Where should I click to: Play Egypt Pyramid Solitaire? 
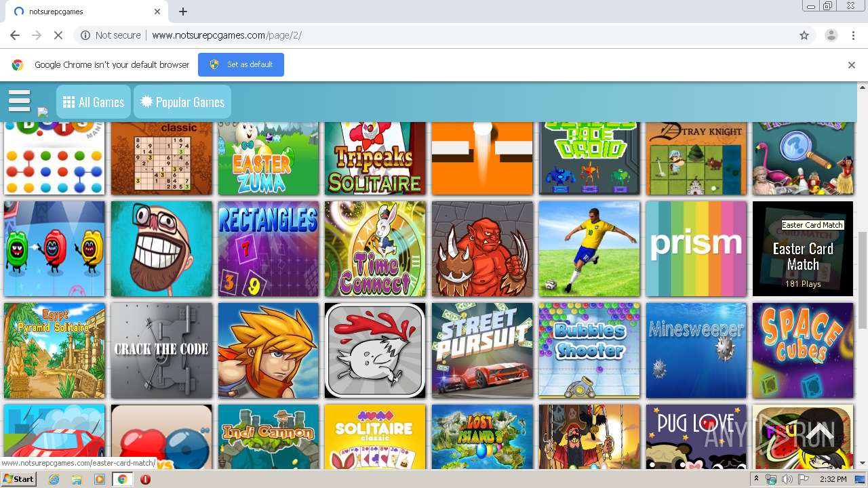(54, 350)
